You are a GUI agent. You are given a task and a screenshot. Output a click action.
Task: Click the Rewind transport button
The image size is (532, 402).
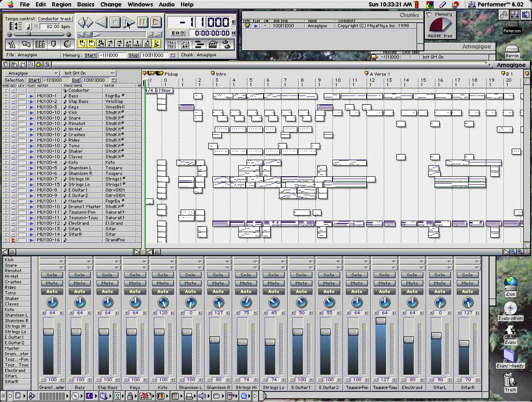pyautogui.click(x=101, y=22)
